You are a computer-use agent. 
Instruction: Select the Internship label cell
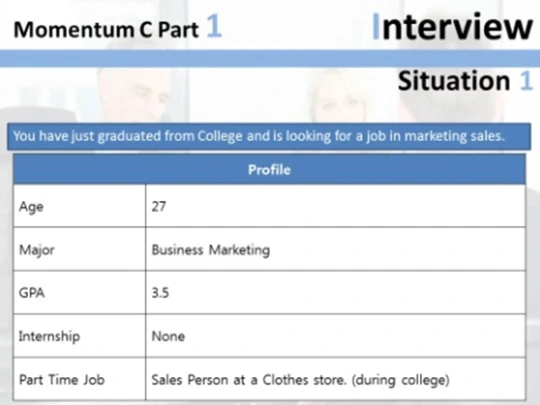(x=80, y=336)
